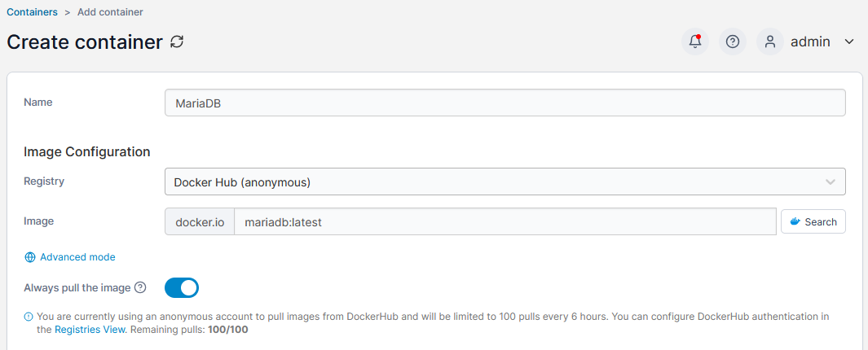Image resolution: width=868 pixels, height=350 pixels.
Task: Click the docker.io registry prefix label
Action: pos(200,221)
